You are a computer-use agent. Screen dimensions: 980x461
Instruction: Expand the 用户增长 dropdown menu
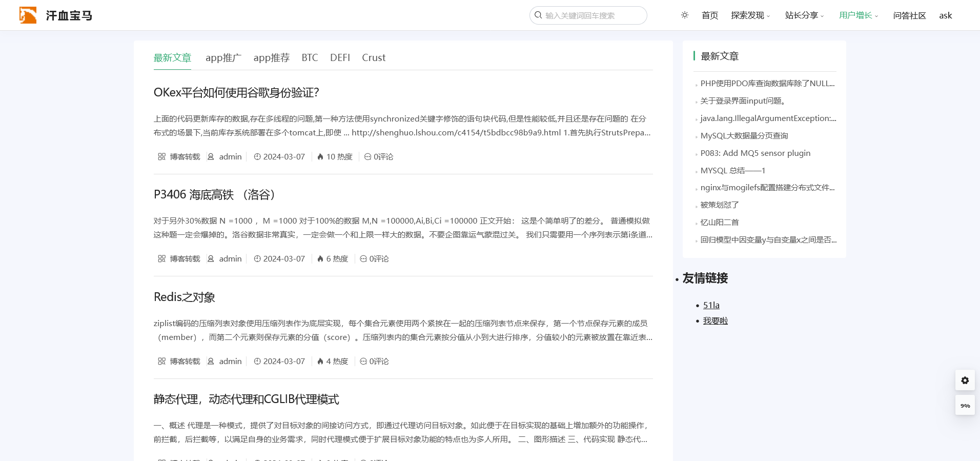click(859, 15)
